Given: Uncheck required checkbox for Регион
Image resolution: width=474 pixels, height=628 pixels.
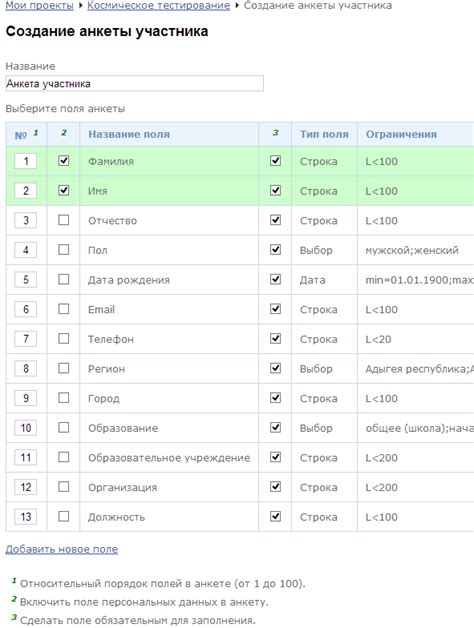Looking at the screenshot, I should click(x=275, y=368).
